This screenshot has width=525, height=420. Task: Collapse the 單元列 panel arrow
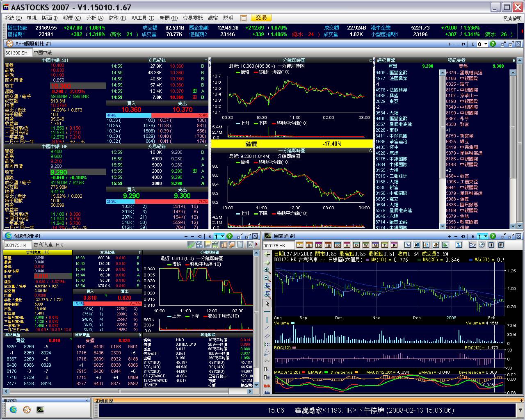tap(87, 401)
